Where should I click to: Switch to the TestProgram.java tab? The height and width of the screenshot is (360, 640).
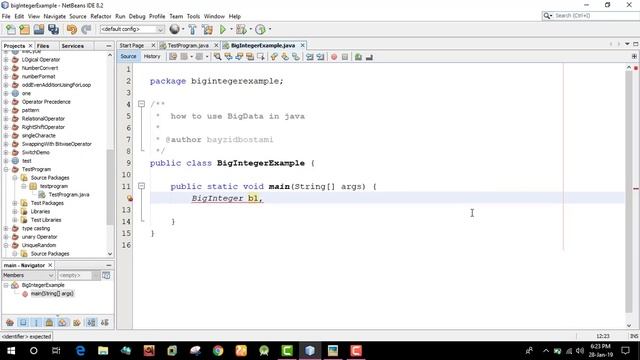tap(188, 45)
